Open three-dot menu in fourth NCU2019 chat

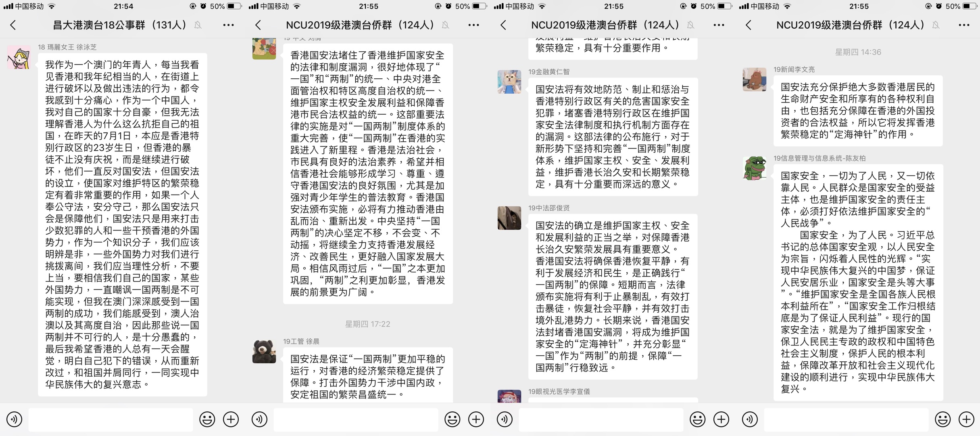click(x=964, y=25)
